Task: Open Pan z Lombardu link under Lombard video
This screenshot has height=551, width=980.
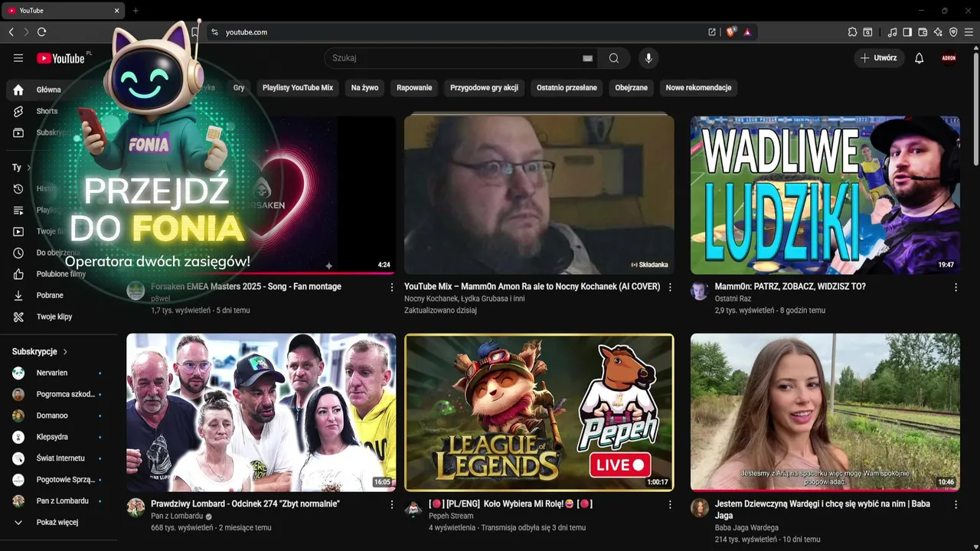Action: click(x=177, y=516)
